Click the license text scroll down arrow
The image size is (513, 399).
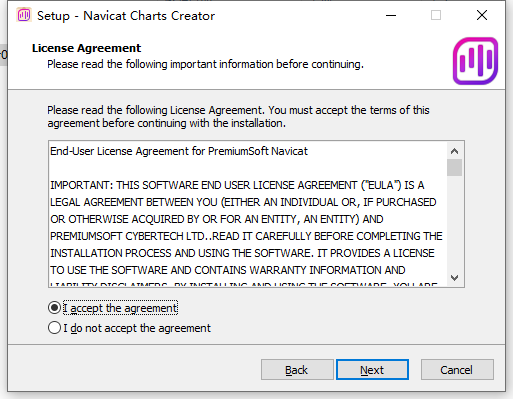click(x=454, y=277)
